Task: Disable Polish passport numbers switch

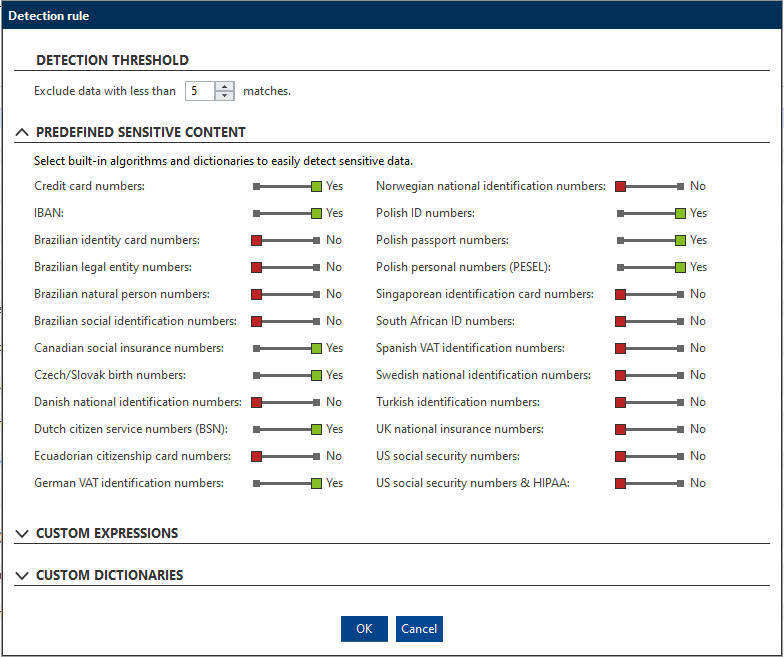Action: 651,240
